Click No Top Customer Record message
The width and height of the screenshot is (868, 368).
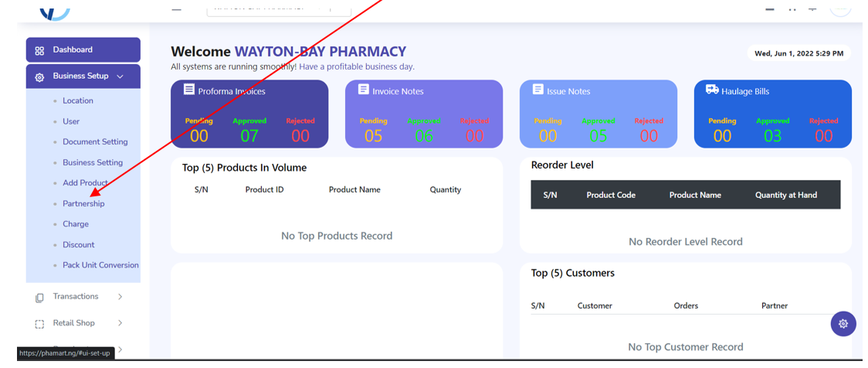tap(685, 347)
